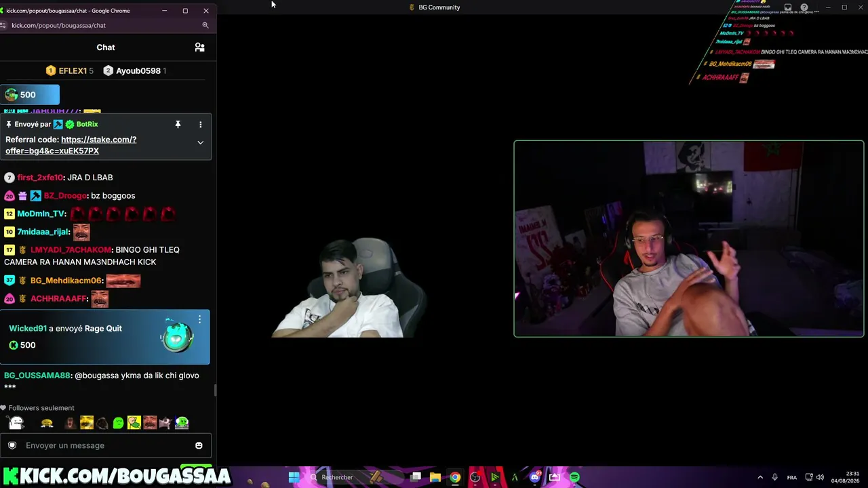Open the pinned message three-dot menu
Screen dimensions: 868x488
click(200, 125)
